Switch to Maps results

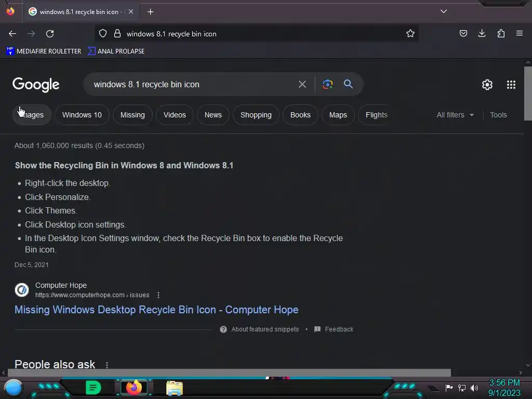pos(338,115)
